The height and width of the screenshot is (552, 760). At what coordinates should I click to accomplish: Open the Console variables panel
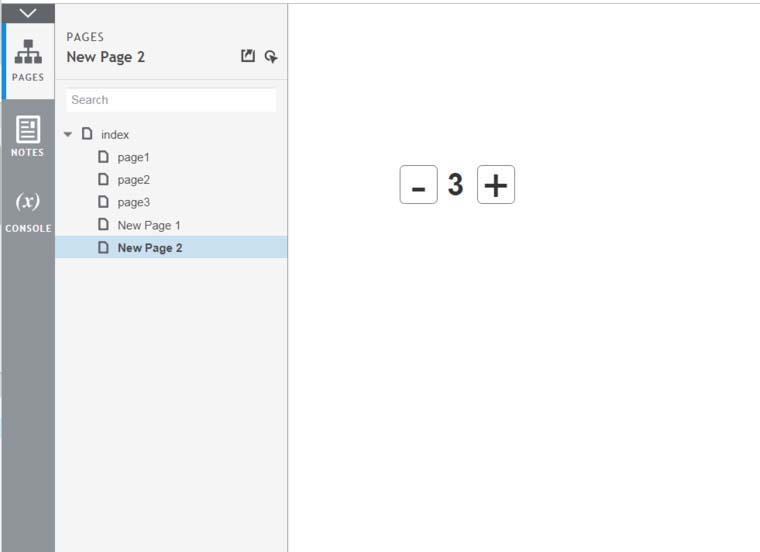[x=28, y=211]
